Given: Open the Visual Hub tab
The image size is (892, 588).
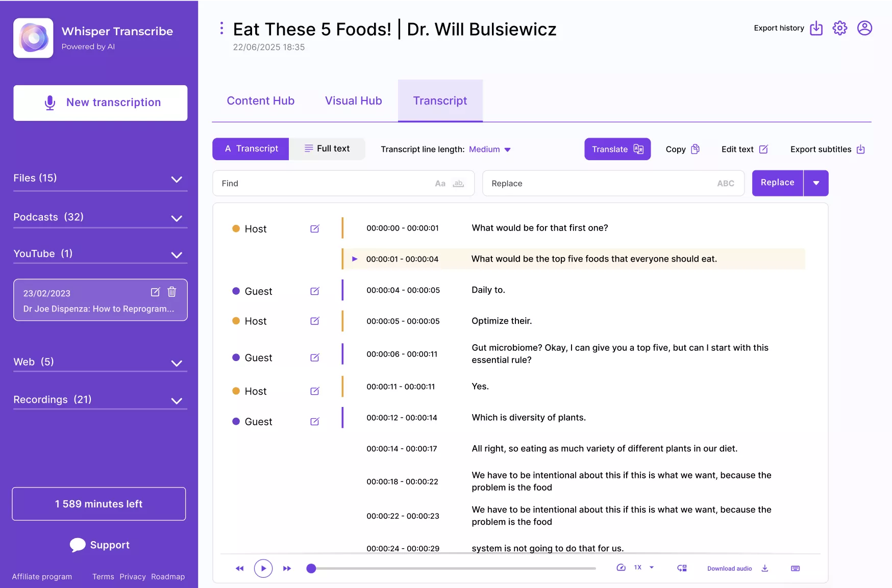Looking at the screenshot, I should coord(353,101).
